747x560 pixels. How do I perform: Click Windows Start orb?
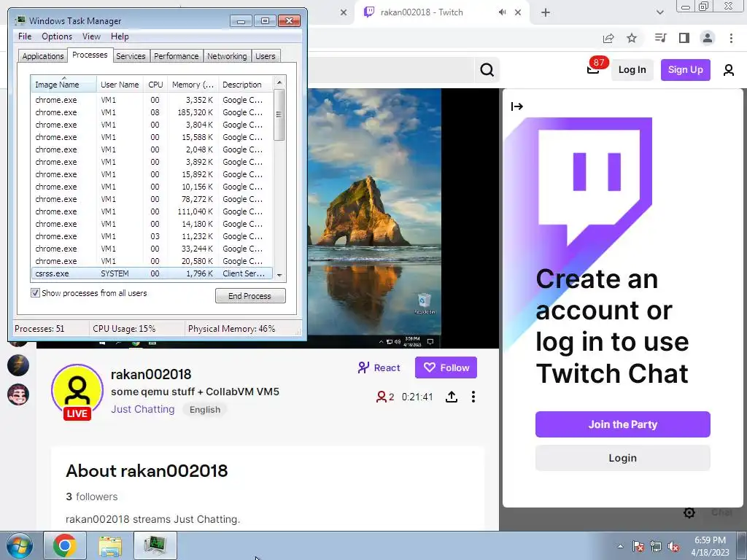(x=20, y=545)
